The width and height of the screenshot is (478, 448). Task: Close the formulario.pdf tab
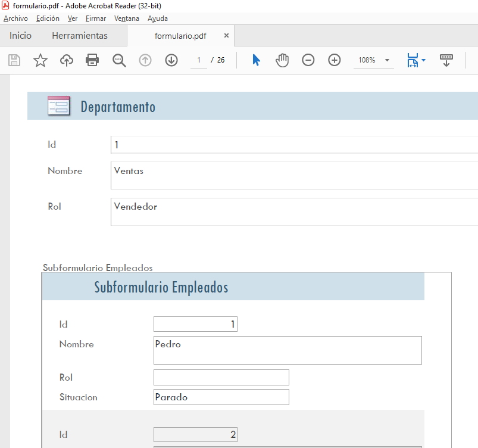coord(226,36)
